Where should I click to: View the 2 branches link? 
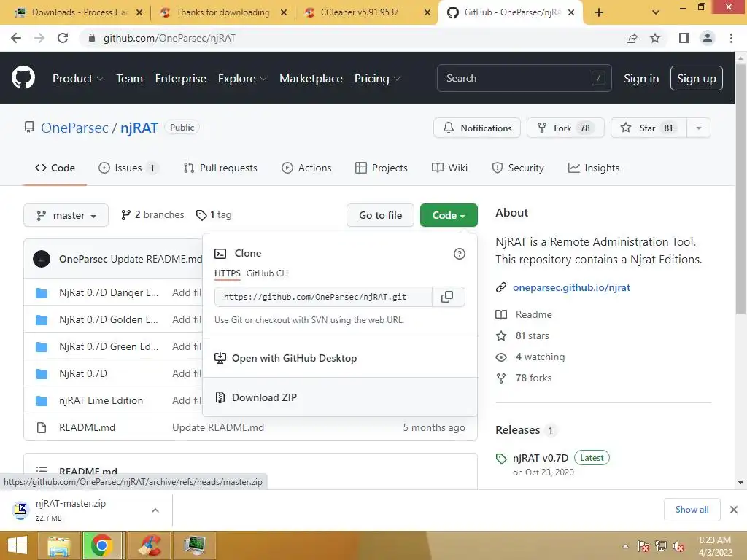point(152,215)
